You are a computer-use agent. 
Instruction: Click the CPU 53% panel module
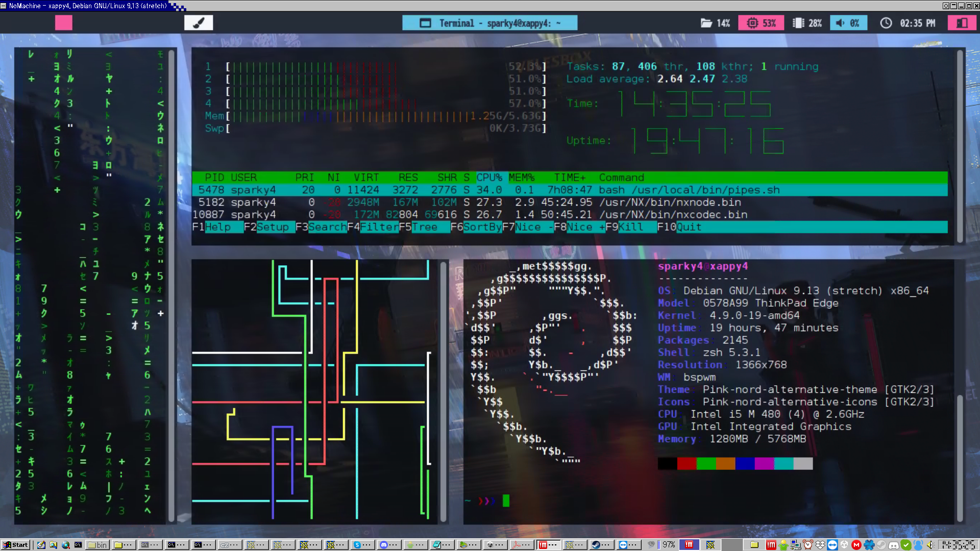coord(761,23)
